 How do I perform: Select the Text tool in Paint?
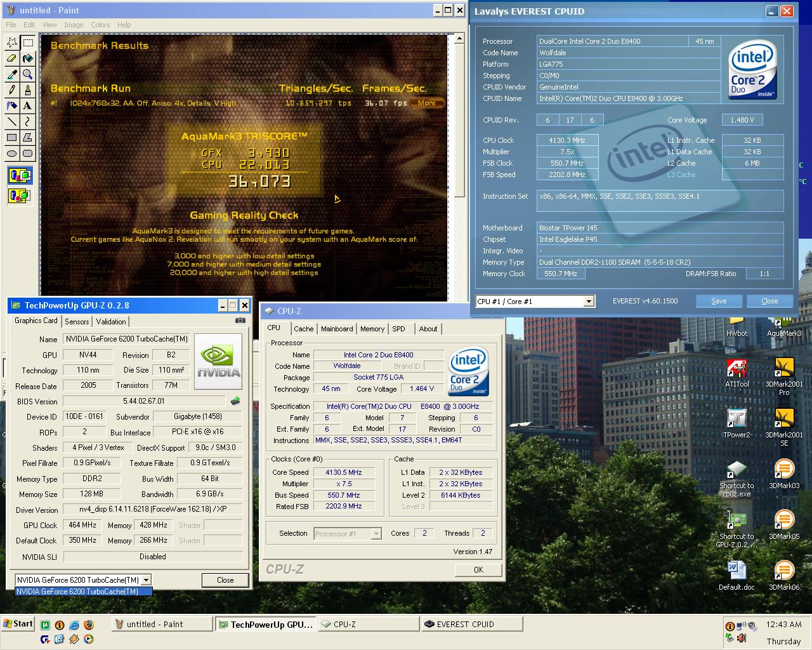(28, 106)
